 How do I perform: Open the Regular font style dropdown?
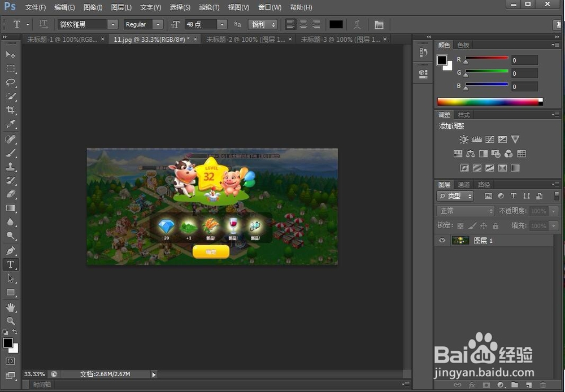(x=158, y=24)
